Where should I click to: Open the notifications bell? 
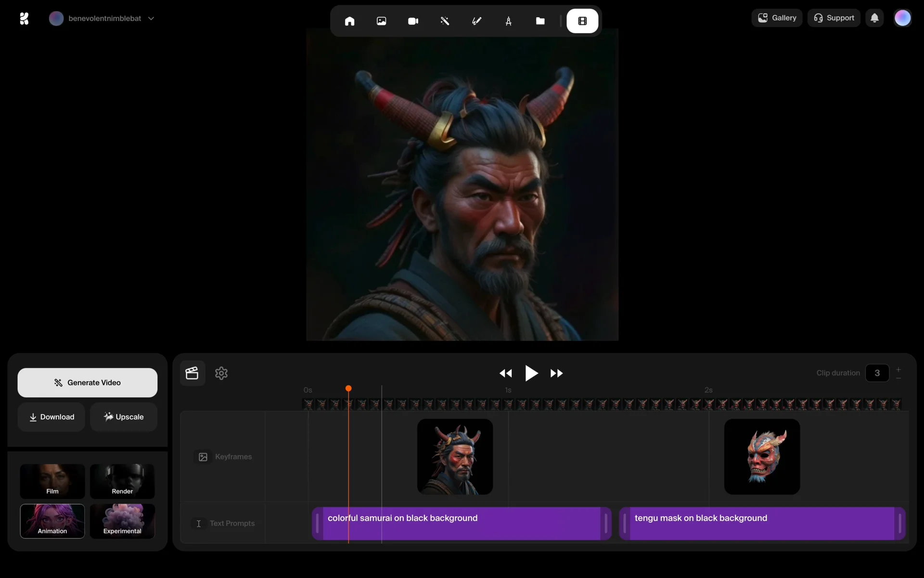pos(874,18)
